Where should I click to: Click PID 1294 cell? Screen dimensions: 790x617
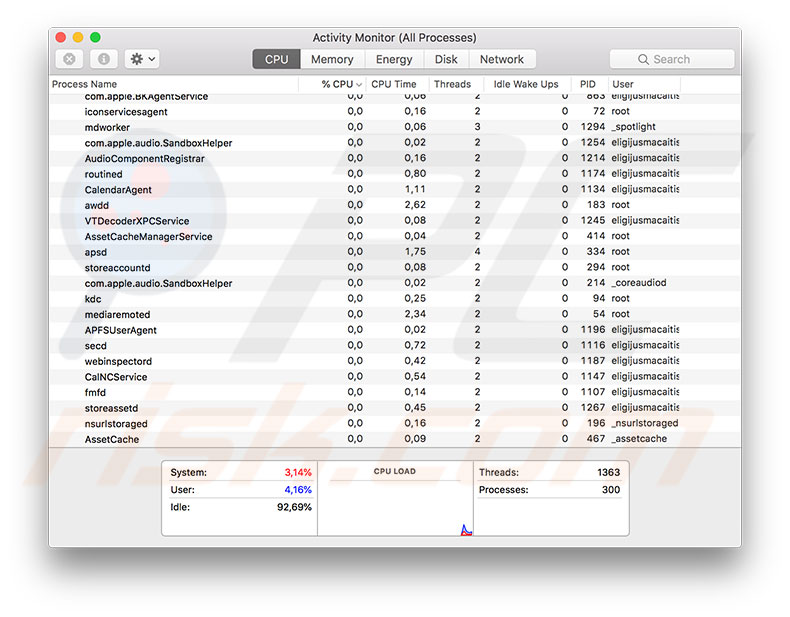coord(592,127)
